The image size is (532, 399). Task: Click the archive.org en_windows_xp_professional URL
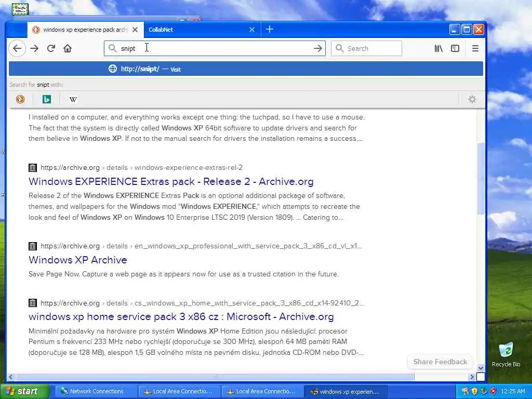[201, 246]
